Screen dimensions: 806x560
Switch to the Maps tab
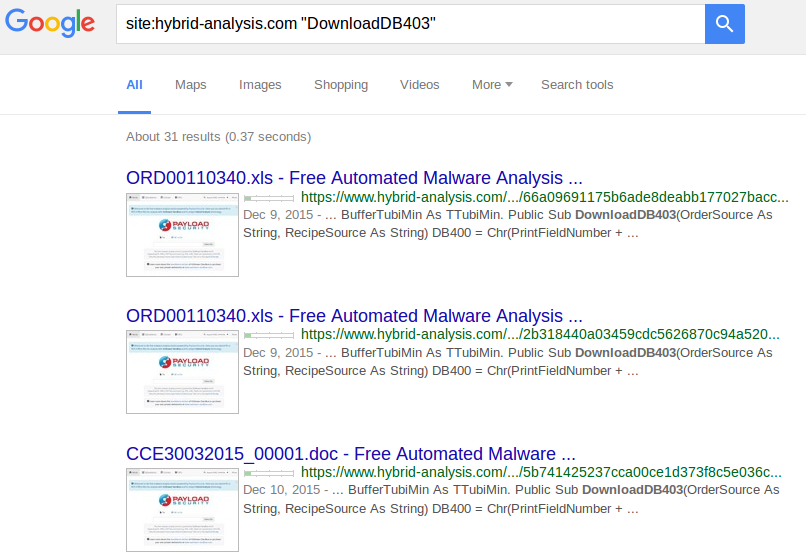191,85
